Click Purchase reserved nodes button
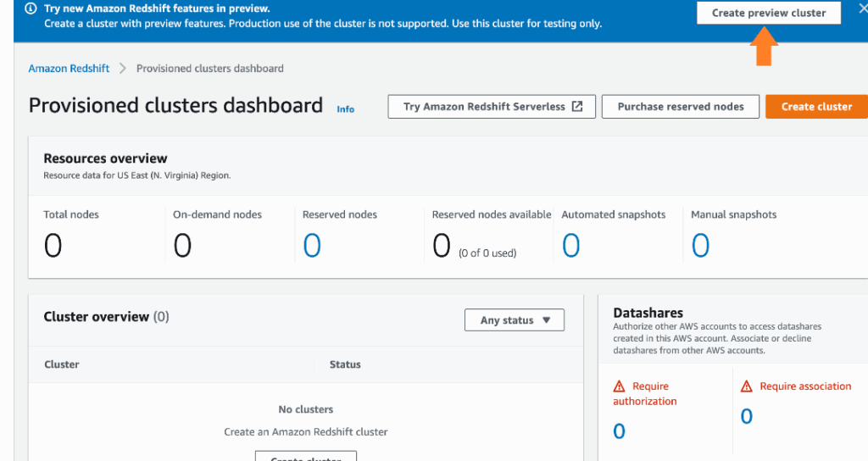This screenshot has width=868, height=461. pos(681,107)
